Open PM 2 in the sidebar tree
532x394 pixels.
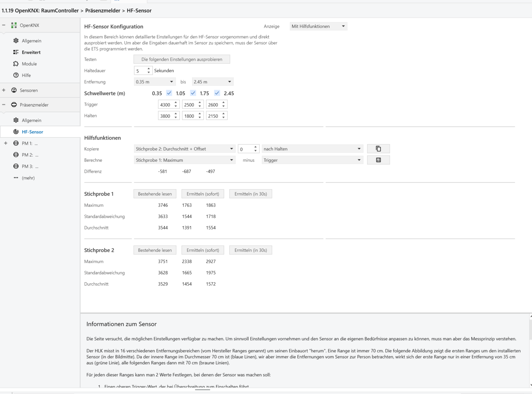(x=30, y=155)
